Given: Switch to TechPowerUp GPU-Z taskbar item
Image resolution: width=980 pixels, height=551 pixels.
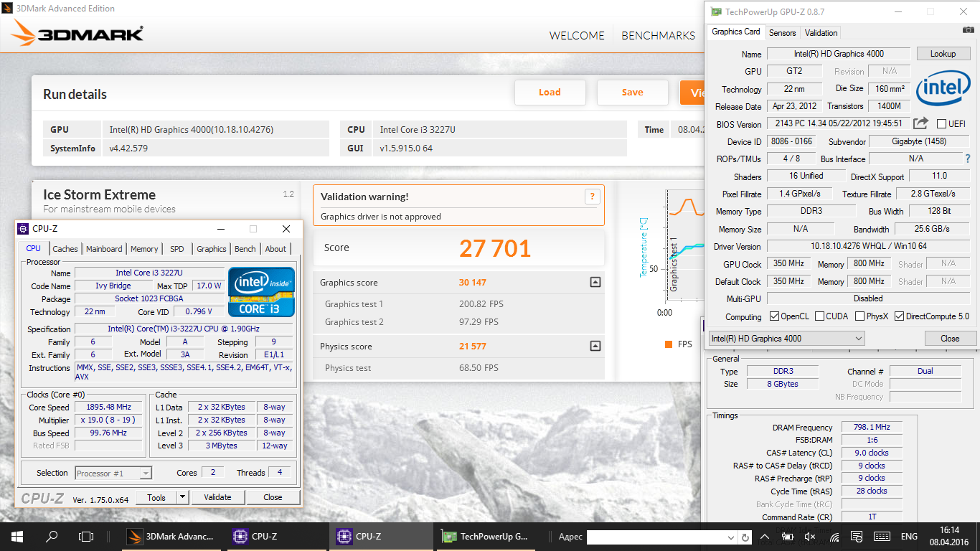Looking at the screenshot, I should click(x=486, y=536).
